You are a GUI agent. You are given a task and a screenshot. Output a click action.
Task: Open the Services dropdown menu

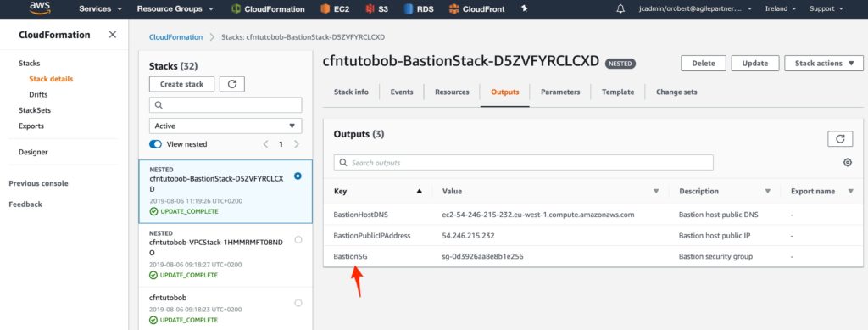[x=101, y=8]
